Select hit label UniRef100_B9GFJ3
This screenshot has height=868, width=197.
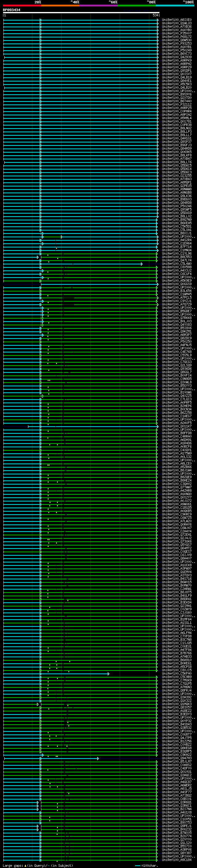point(177,145)
